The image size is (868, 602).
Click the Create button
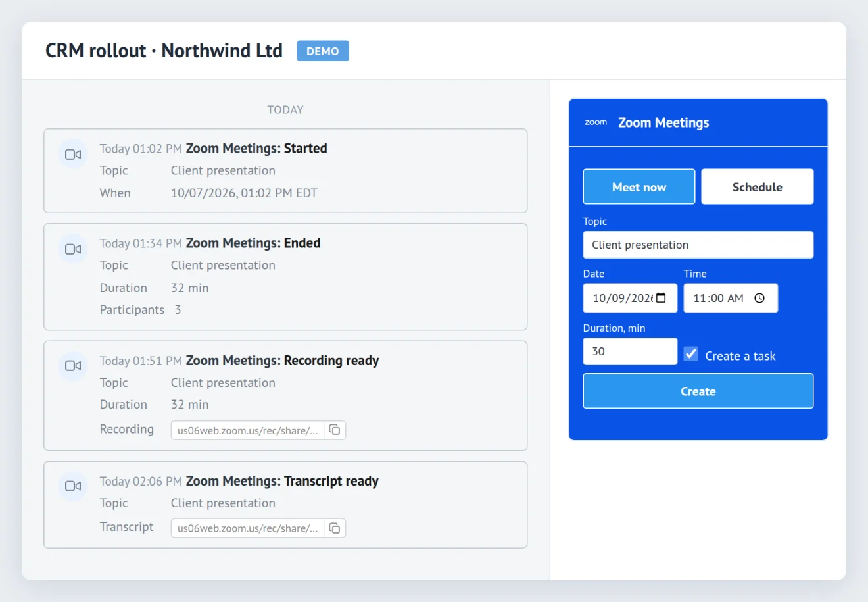tap(698, 391)
